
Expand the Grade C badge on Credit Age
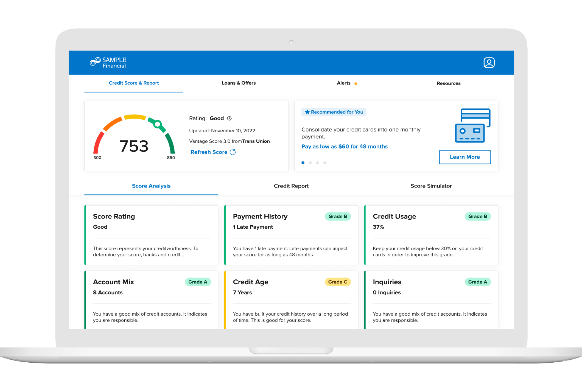pyautogui.click(x=338, y=282)
